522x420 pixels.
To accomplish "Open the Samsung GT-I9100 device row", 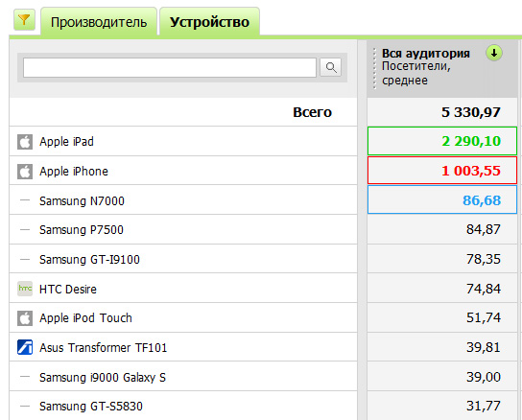I will [x=183, y=259].
